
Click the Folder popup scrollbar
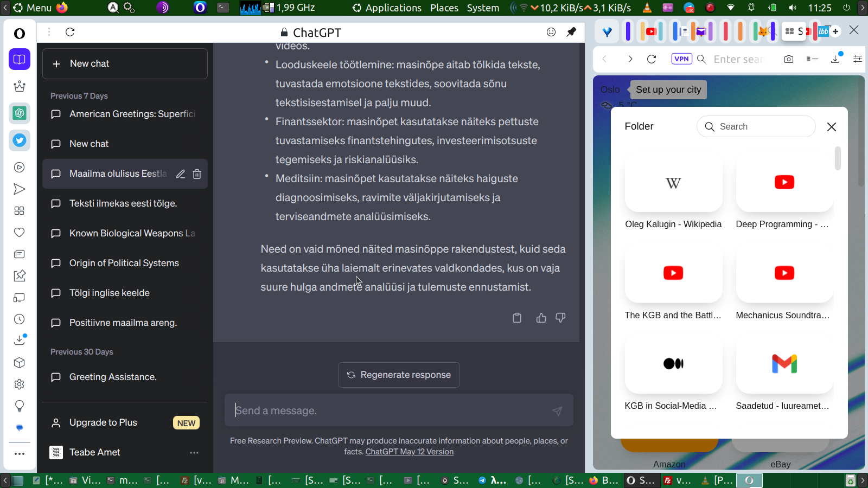point(838,158)
